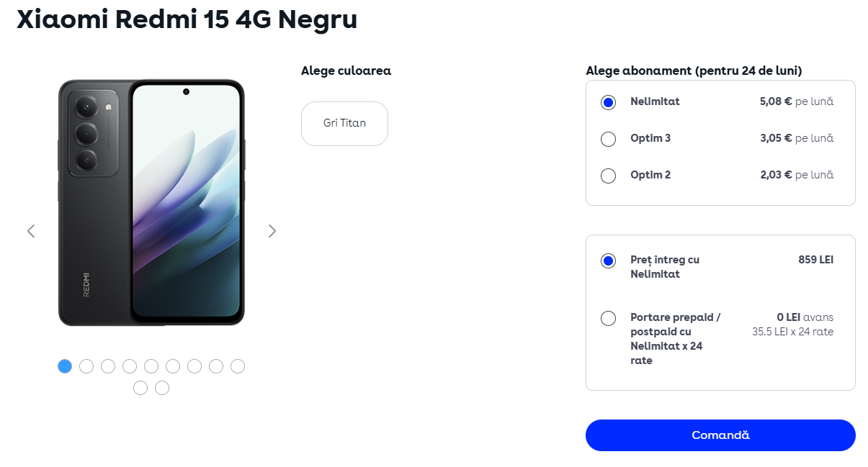Click the Comandă button
868x467 pixels.
pyautogui.click(x=720, y=435)
